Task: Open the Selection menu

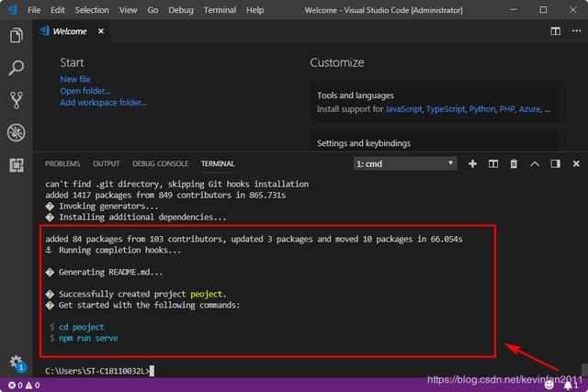Action: click(92, 10)
